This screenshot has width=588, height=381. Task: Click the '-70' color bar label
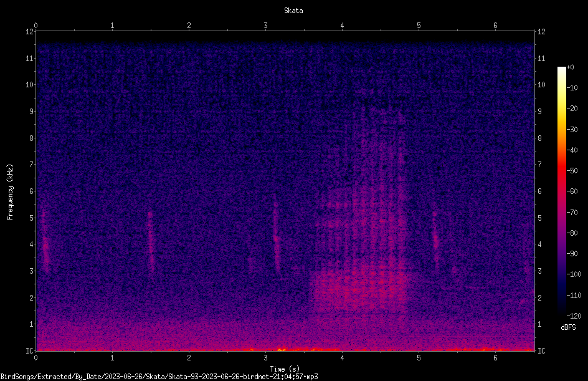pos(572,213)
